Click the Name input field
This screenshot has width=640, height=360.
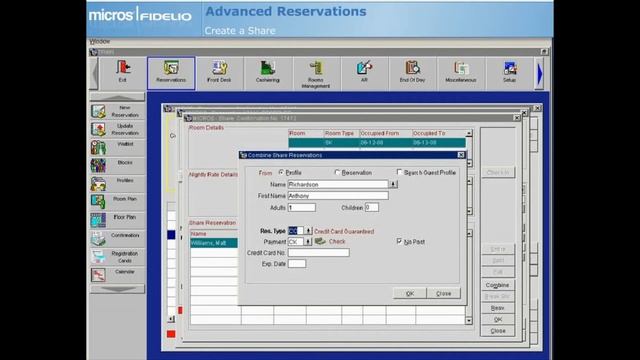pyautogui.click(x=338, y=184)
